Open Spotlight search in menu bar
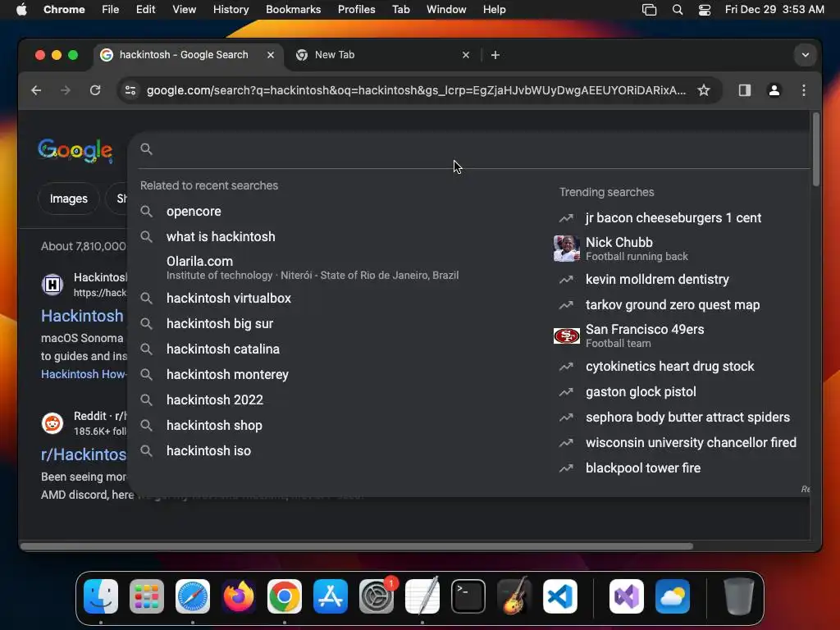840x630 pixels. pyautogui.click(x=677, y=10)
